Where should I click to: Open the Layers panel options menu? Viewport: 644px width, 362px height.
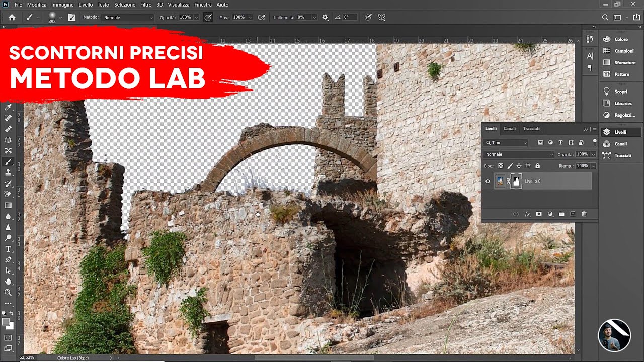coord(594,129)
